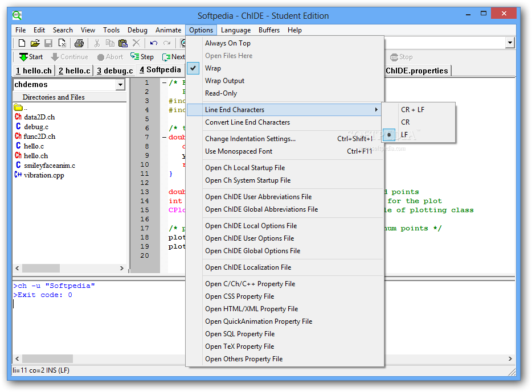This screenshot has width=532, height=392.
Task: Click the Print icon
Action: click(79, 43)
